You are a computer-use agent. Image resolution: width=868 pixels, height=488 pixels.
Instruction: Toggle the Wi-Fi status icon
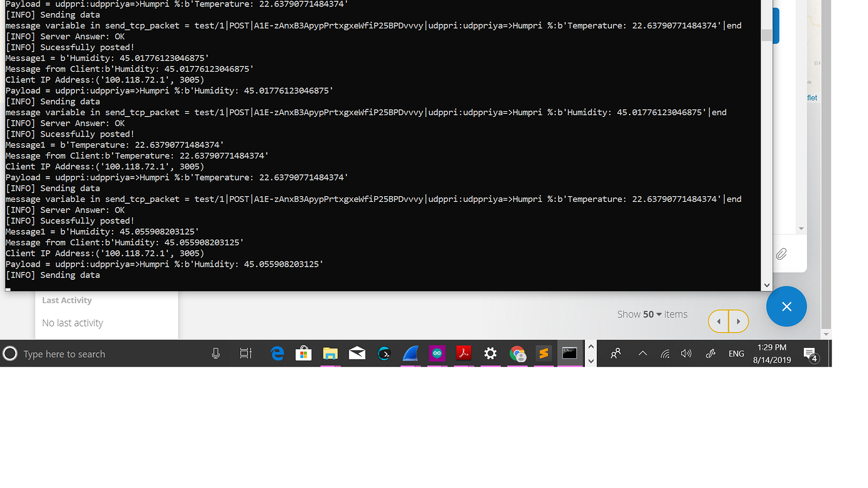pyautogui.click(x=665, y=353)
